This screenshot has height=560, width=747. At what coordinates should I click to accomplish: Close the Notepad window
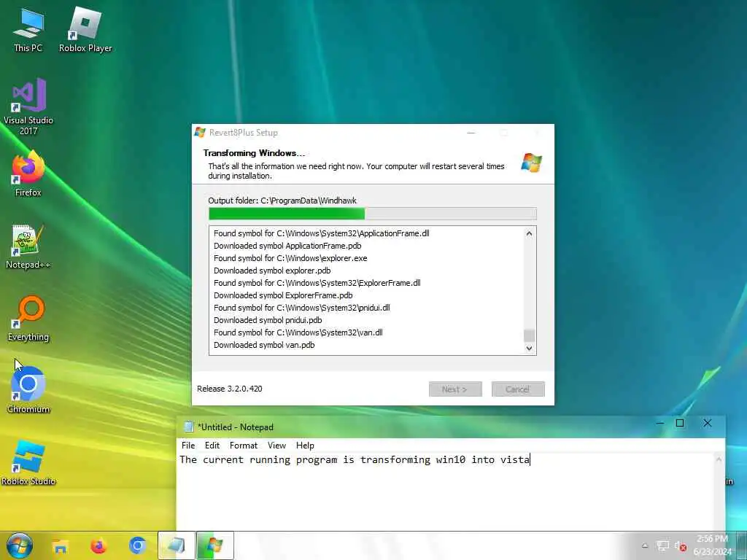coord(708,424)
